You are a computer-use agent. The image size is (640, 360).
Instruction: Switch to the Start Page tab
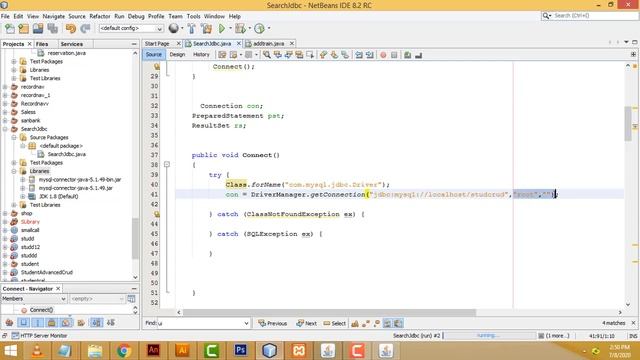pos(157,43)
